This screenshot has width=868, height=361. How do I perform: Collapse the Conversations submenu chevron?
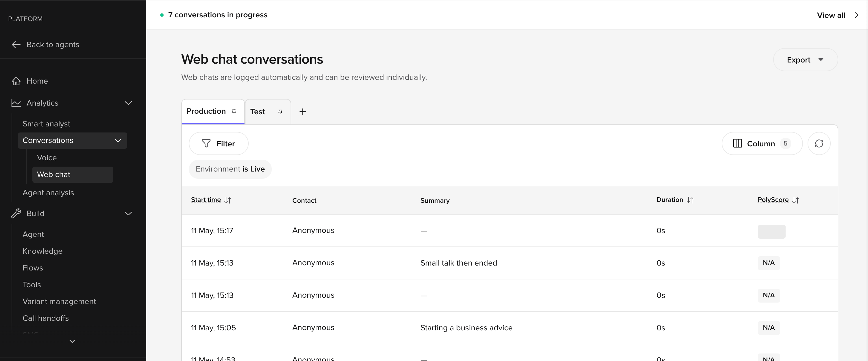coord(118,141)
